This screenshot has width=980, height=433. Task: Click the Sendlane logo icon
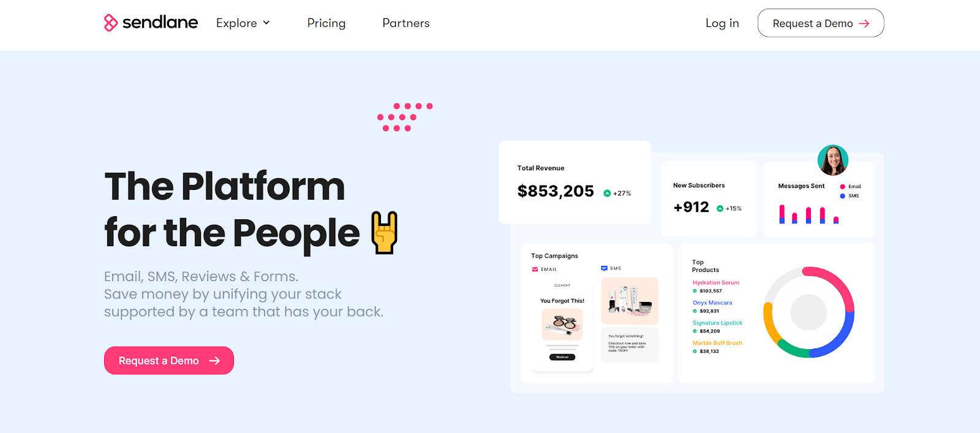point(111,23)
